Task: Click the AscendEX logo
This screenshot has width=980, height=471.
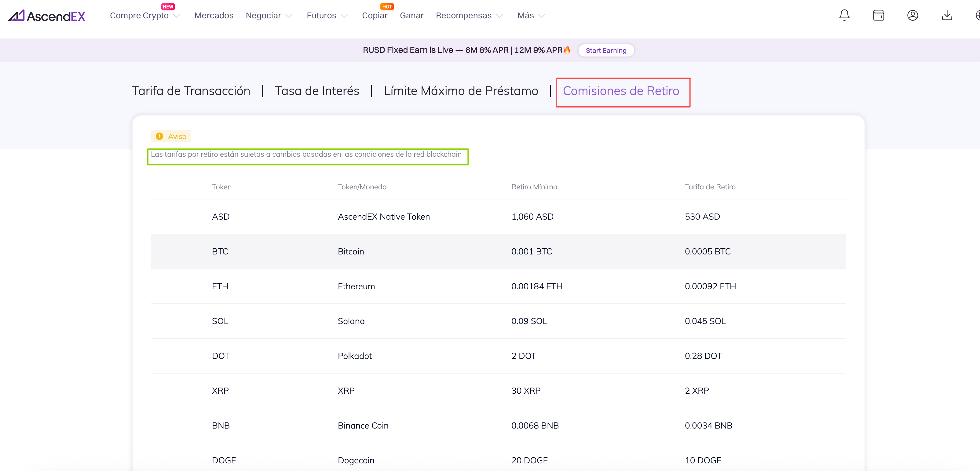Action: click(46, 16)
